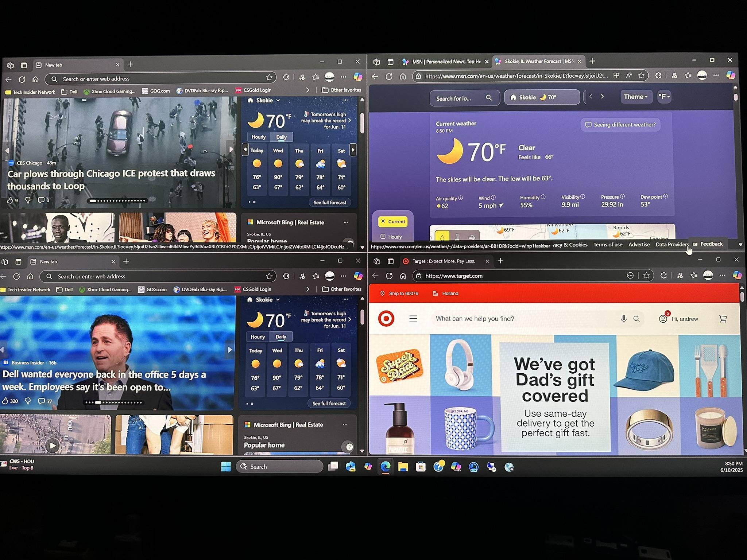Select Current view in weather sidebar
Image resolution: width=747 pixels, height=560 pixels.
pos(393,221)
